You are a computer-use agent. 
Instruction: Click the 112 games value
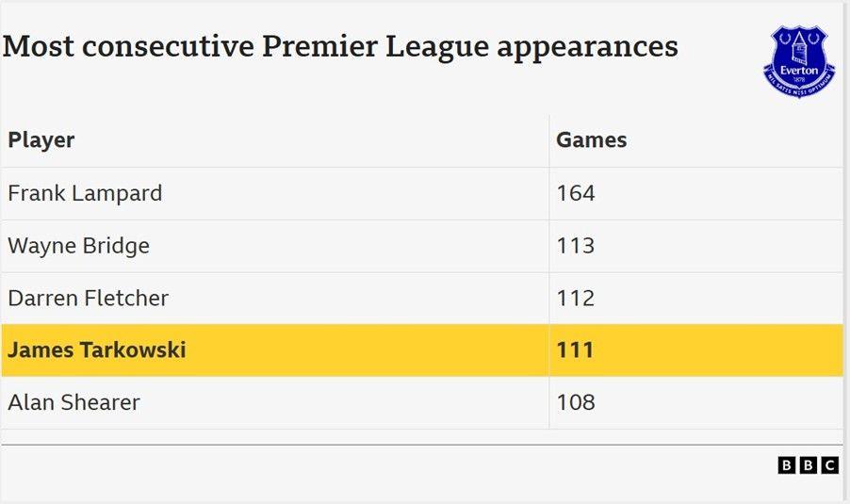[x=576, y=298]
